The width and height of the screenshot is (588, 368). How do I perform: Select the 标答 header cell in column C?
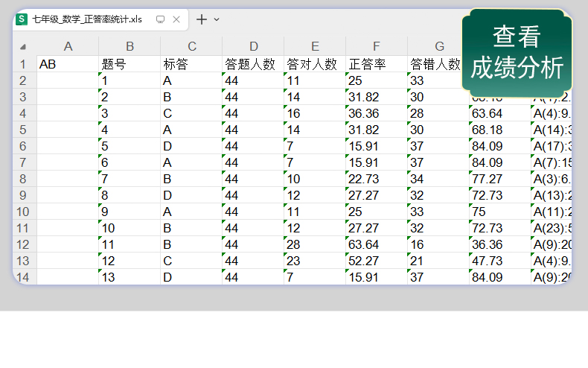[191, 65]
